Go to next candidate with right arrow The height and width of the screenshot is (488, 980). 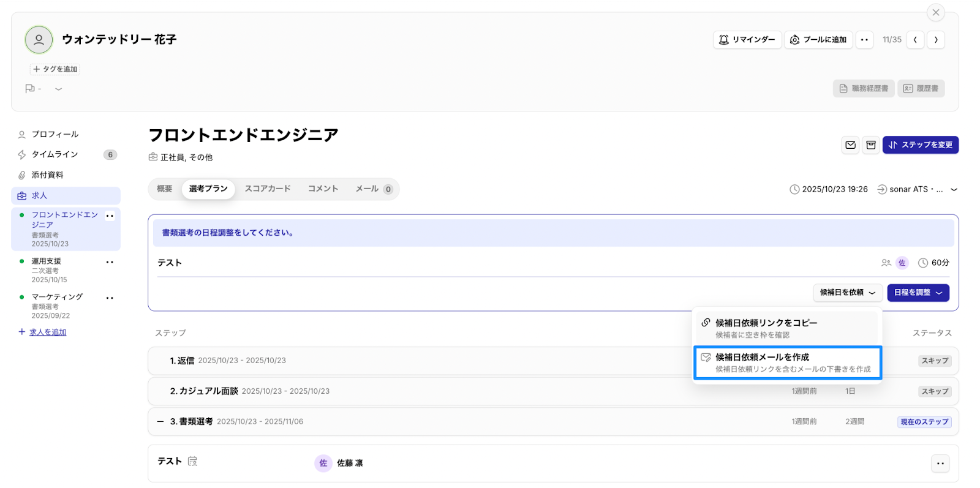click(x=935, y=40)
